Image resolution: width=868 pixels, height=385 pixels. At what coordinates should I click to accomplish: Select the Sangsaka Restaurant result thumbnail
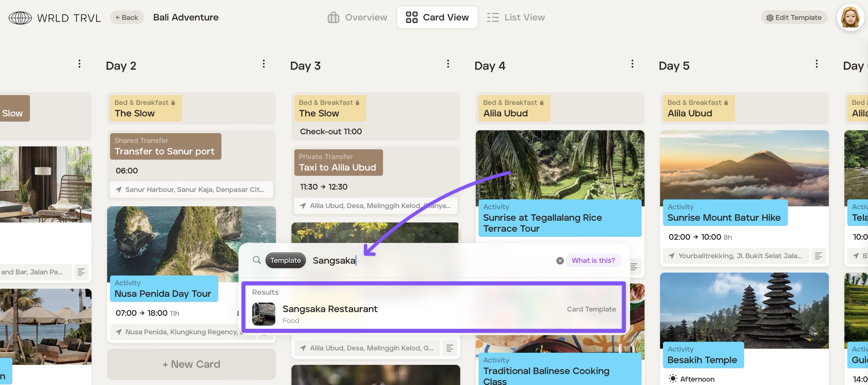(x=264, y=314)
